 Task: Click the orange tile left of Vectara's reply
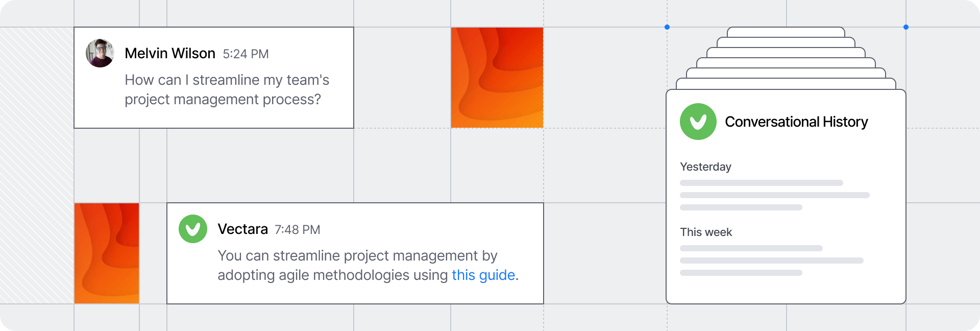(107, 253)
